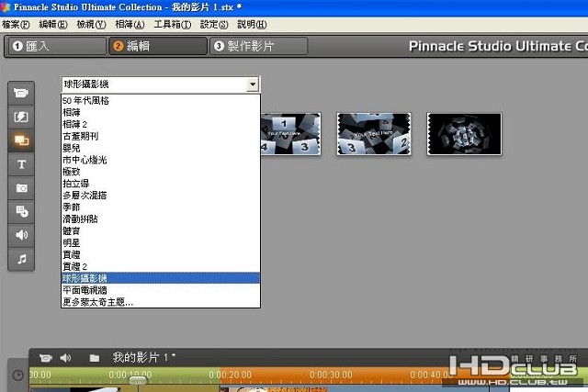This screenshot has height=392, width=588.
Task: Pick '貢禮' from the theme list
Action: (x=161, y=255)
